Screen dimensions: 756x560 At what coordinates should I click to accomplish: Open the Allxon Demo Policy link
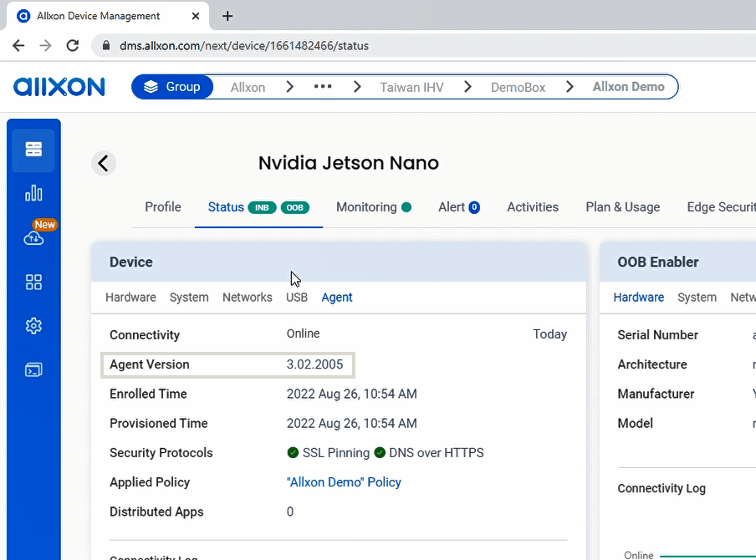pos(344,482)
